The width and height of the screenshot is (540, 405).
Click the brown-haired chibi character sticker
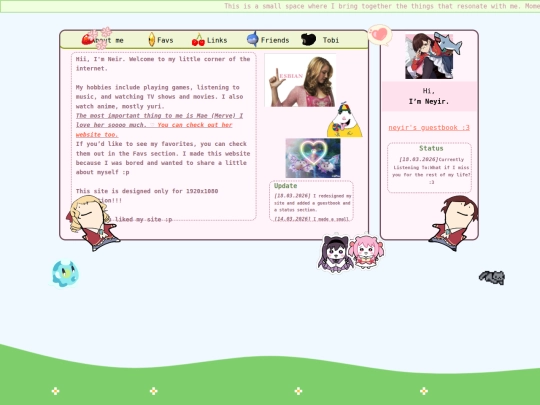(x=454, y=223)
